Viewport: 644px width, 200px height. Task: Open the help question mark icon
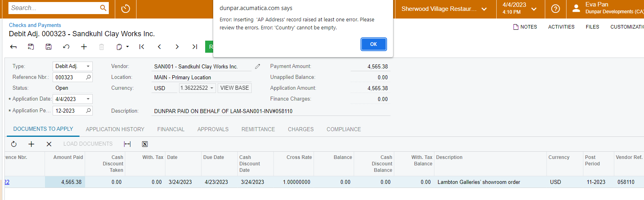(x=556, y=9)
